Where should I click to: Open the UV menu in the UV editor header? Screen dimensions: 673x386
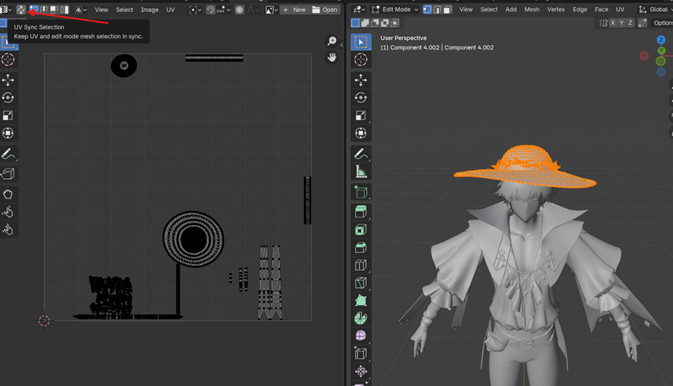click(x=170, y=9)
